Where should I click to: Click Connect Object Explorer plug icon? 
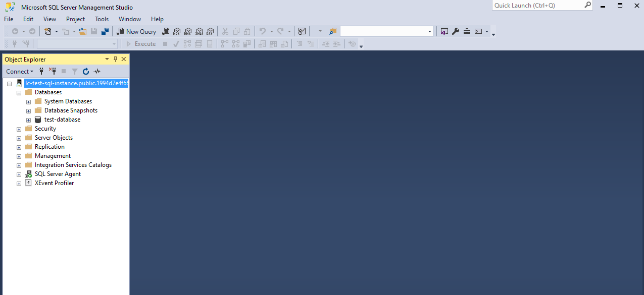point(42,71)
